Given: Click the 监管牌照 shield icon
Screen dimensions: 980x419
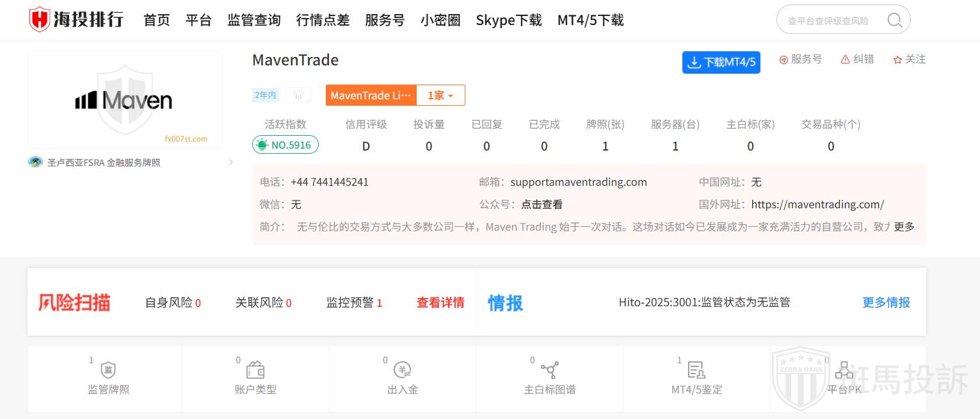Looking at the screenshot, I should click(108, 370).
